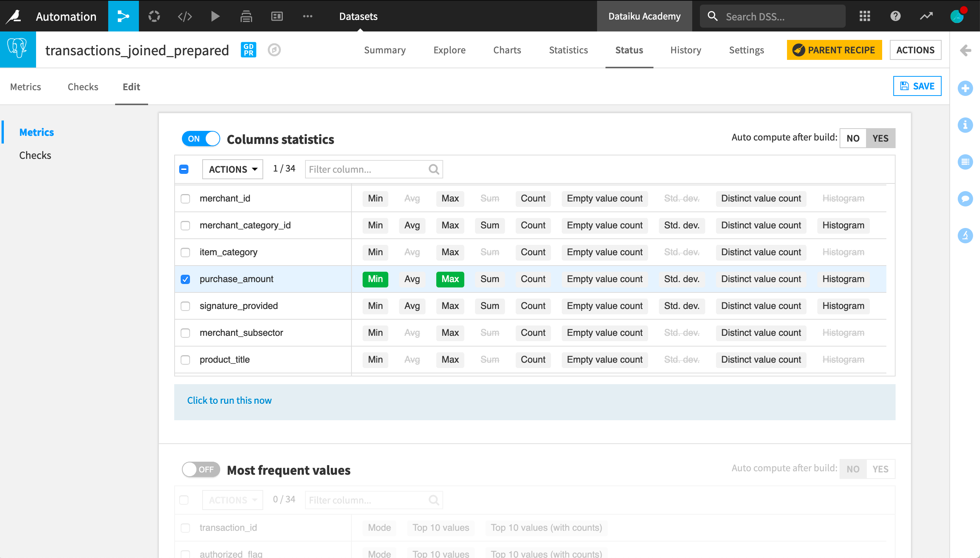The image size is (980, 558).
Task: Click the PARENT RECIPE button
Action: tap(834, 50)
